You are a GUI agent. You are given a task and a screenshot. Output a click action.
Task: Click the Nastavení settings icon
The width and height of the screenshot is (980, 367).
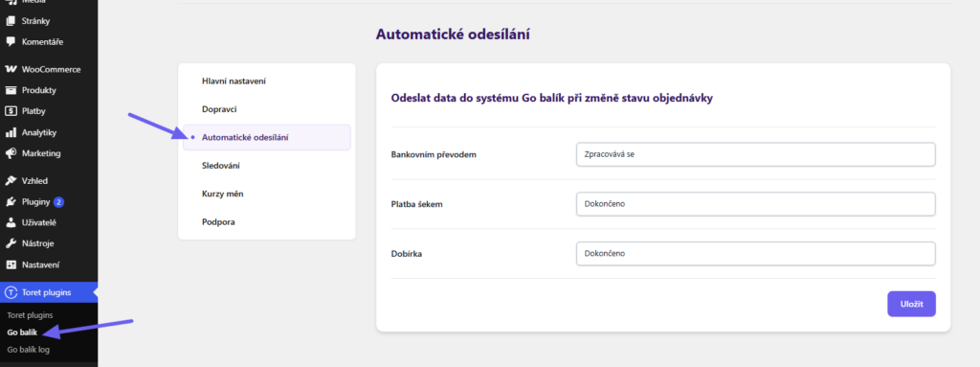[x=10, y=264]
